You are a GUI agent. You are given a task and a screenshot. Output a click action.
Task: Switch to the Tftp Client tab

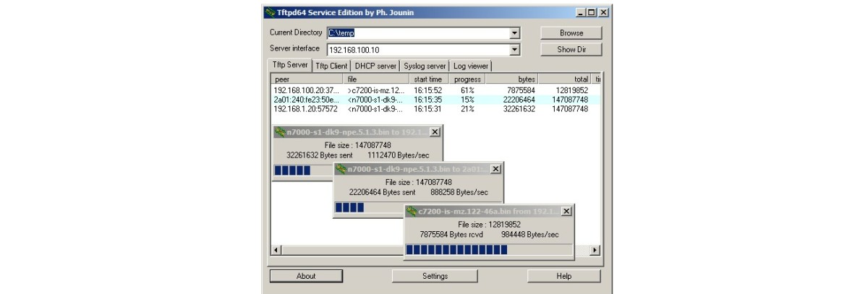[x=331, y=66]
